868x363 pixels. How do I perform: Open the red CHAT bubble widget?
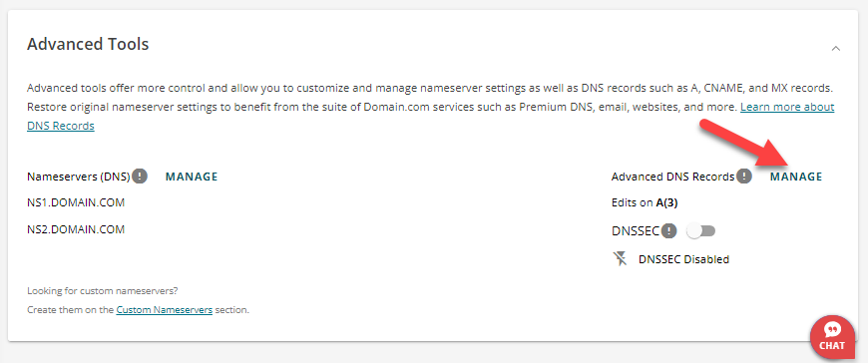point(832,336)
